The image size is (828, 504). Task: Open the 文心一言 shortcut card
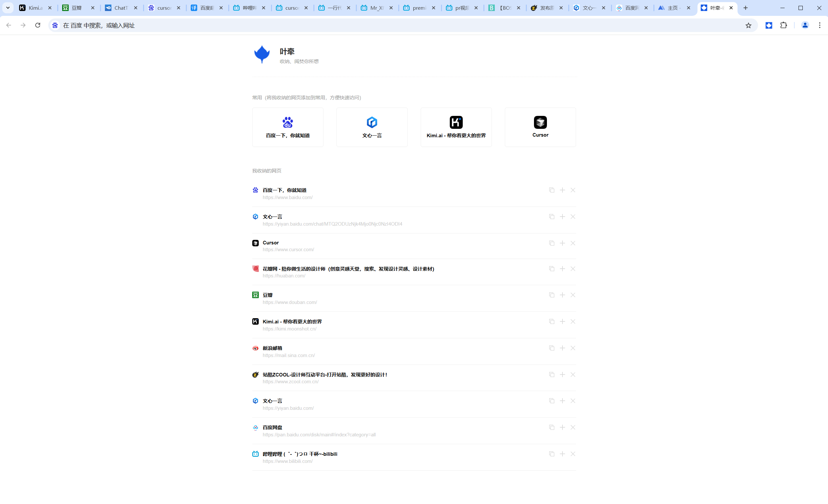[372, 127]
